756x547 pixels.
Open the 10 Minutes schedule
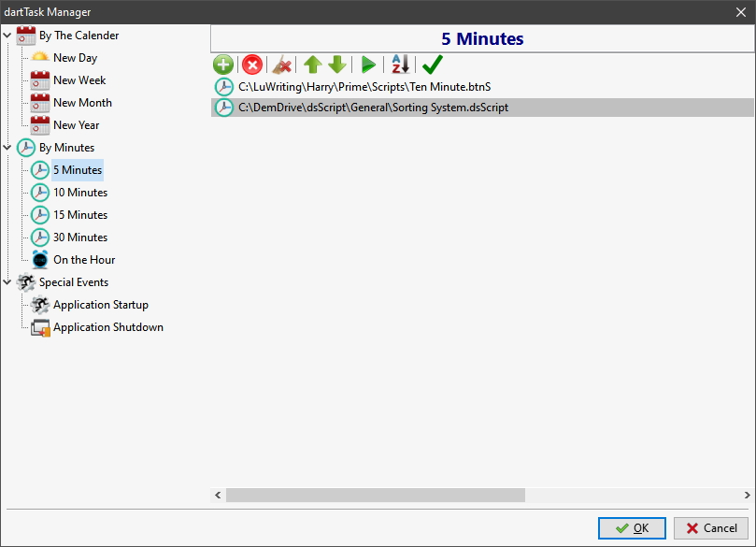[80, 193]
